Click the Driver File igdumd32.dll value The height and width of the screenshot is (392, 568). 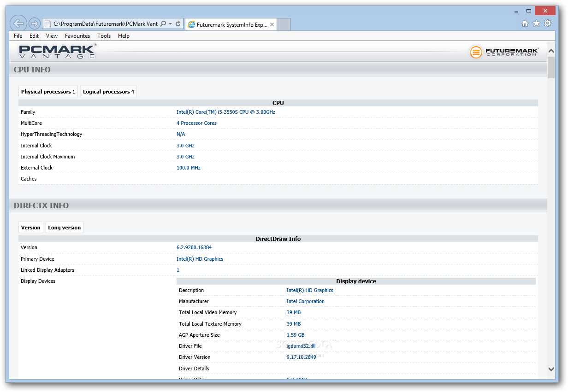click(x=300, y=346)
